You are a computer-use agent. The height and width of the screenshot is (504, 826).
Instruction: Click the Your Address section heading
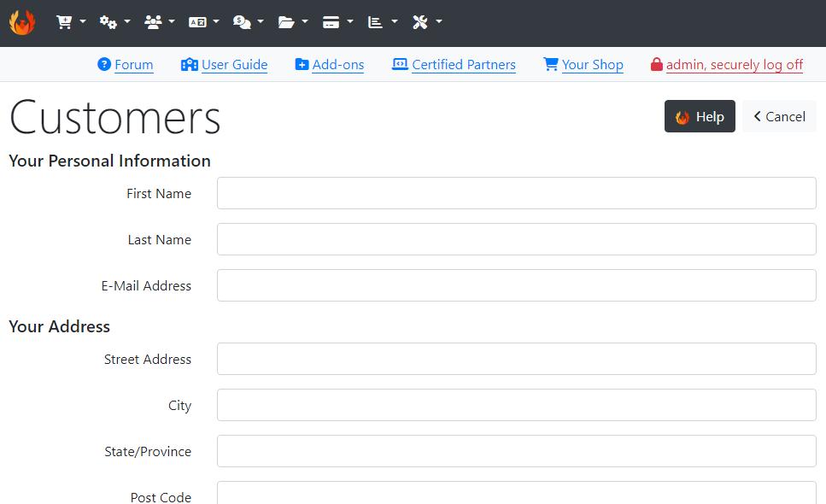[x=60, y=326]
